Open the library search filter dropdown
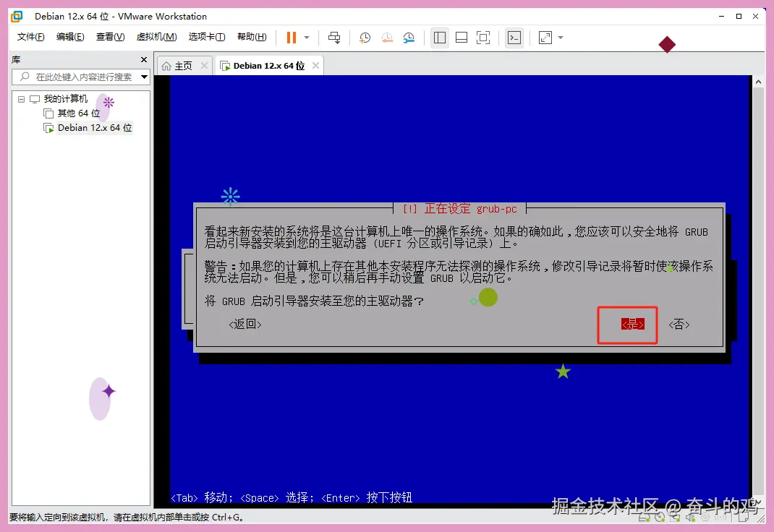Screen dimensions: 774x532 (144, 77)
